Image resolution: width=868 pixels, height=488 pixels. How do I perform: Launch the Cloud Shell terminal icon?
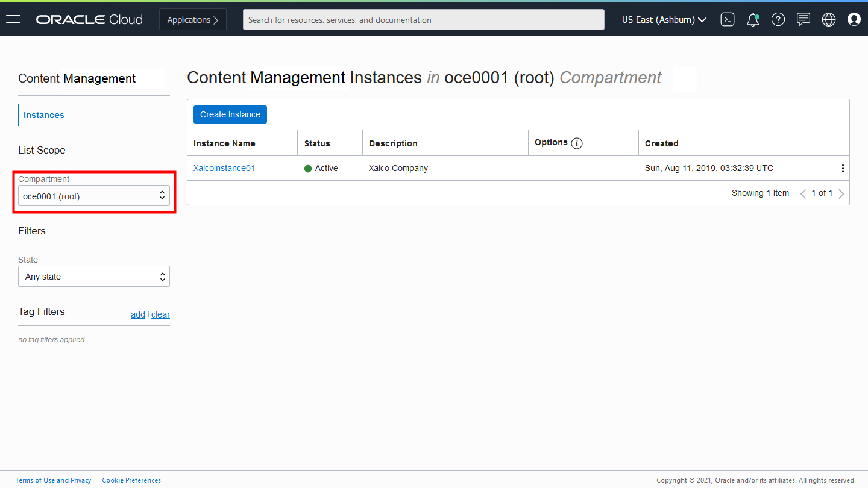(x=728, y=20)
